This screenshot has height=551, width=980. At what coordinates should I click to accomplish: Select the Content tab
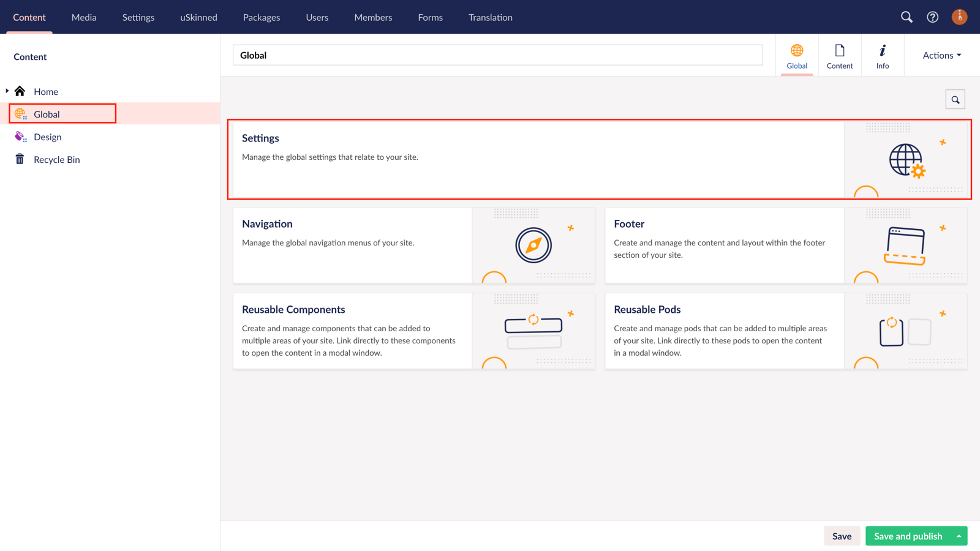(x=839, y=55)
